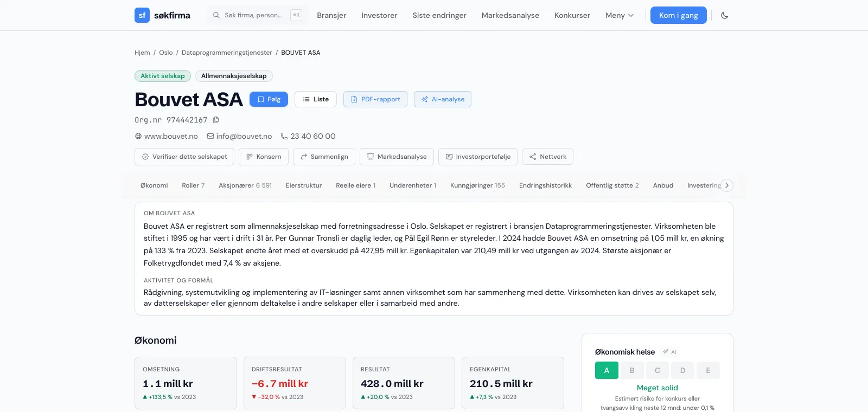Open the Driftsresultat card
Image resolution: width=868 pixels, height=412 pixels.
tap(295, 383)
